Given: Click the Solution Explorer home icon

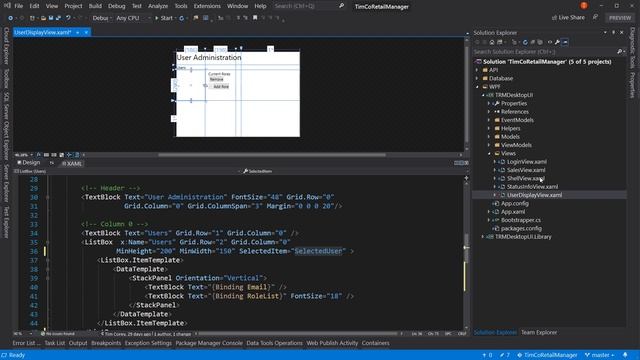Looking at the screenshot, I should coord(492,42).
